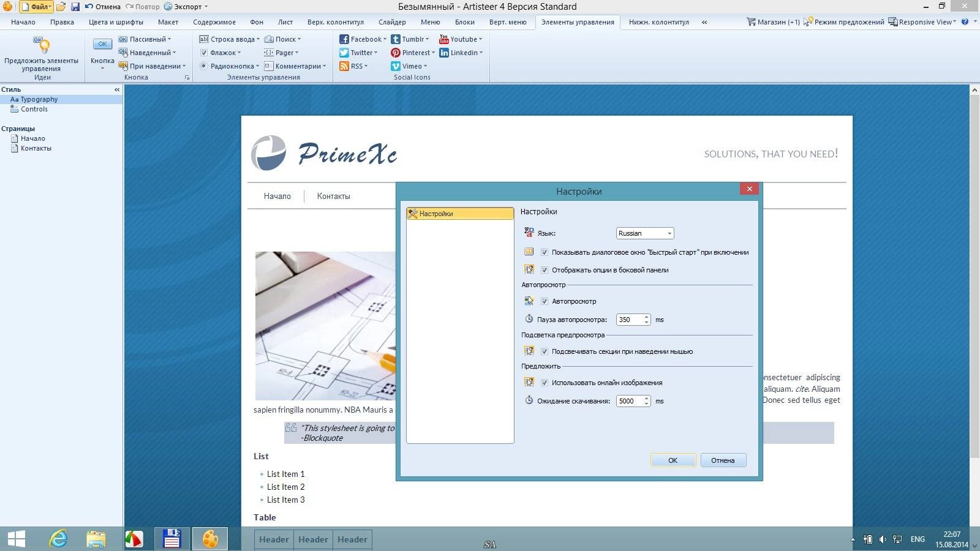Screen dimensions: 980x551
Task: Open file folder icon in quick toolbar
Action: pyautogui.click(x=61, y=7)
